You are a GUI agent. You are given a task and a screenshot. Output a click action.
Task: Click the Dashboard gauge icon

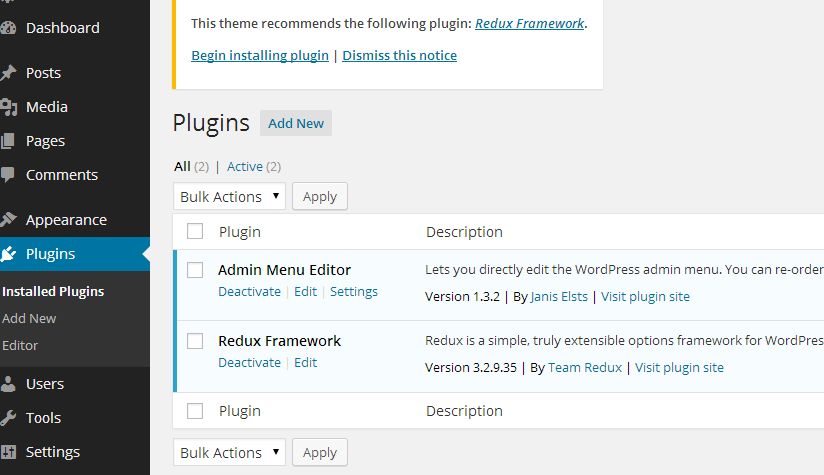pyautogui.click(x=8, y=28)
